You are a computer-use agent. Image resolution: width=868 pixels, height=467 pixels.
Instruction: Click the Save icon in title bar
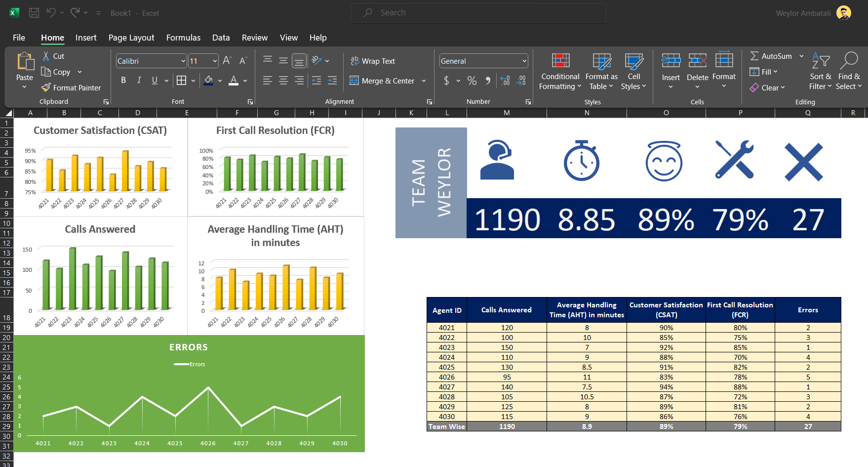(34, 13)
